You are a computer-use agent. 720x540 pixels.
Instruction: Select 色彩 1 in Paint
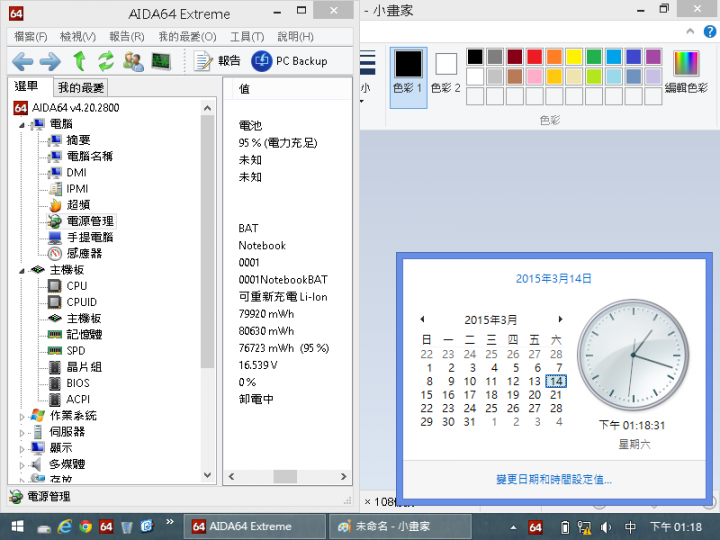[x=408, y=77]
